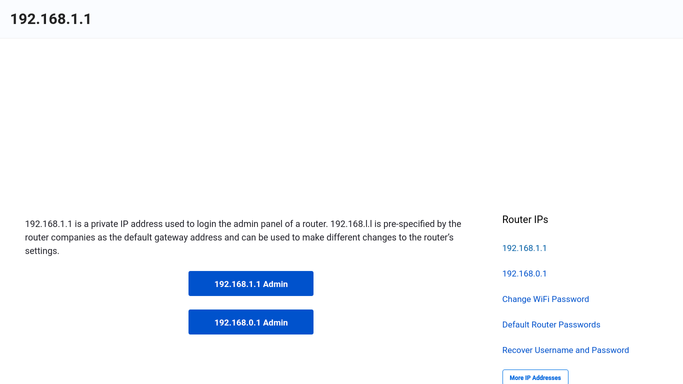Click the 192.168.1.1 text starting the paragraph
683x384 pixels.
(48, 224)
